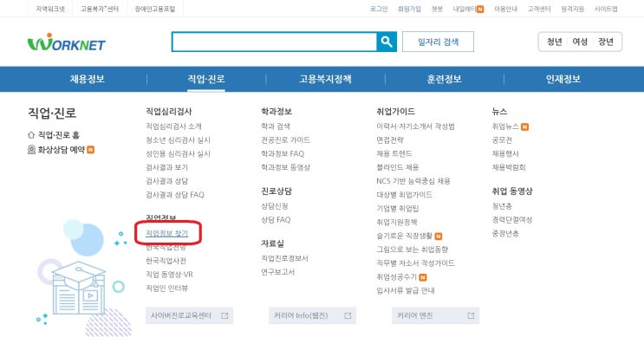Viewport: 644px width, 337px height.
Task: Open 검사결과 보기
Action: 166,167
